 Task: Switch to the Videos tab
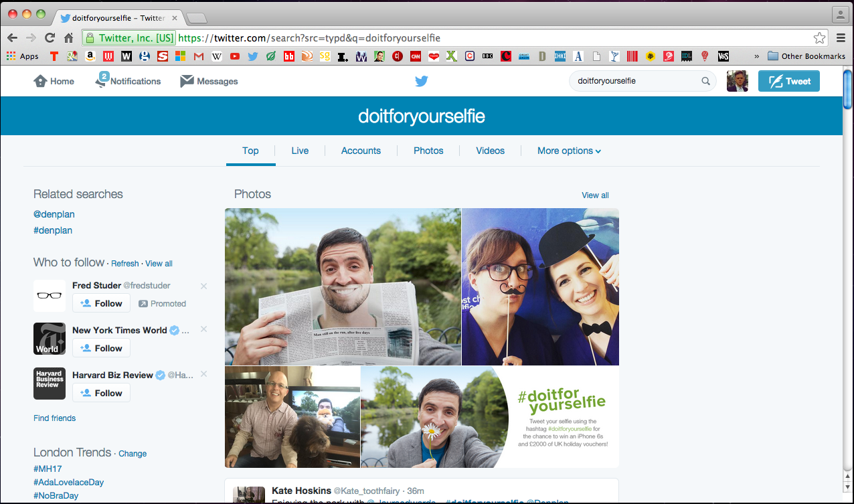point(490,151)
